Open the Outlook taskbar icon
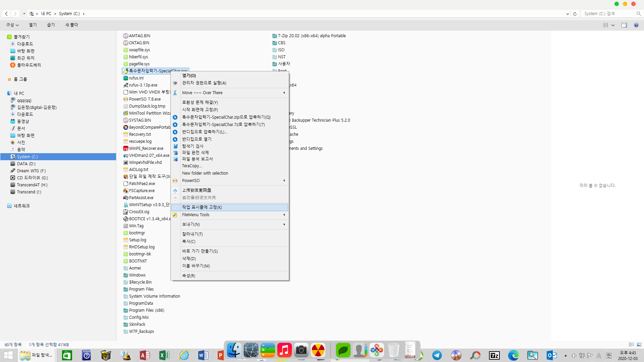644x362 pixels. point(552,355)
